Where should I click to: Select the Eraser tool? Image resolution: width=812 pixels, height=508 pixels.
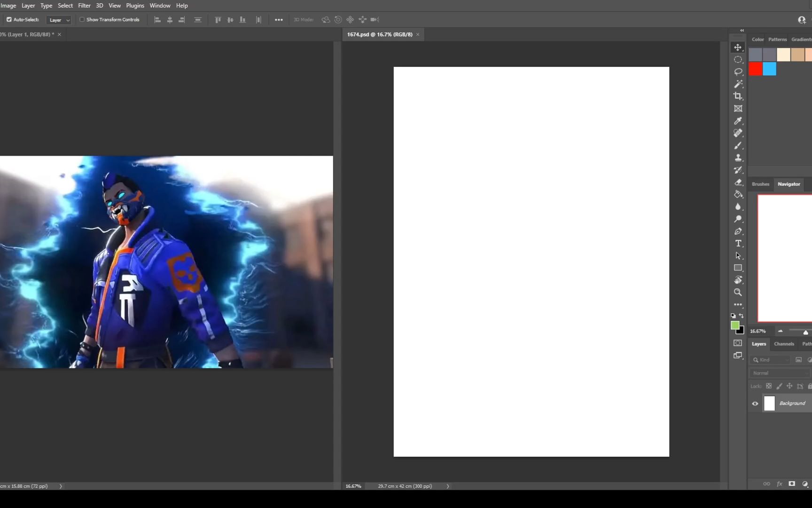(738, 182)
